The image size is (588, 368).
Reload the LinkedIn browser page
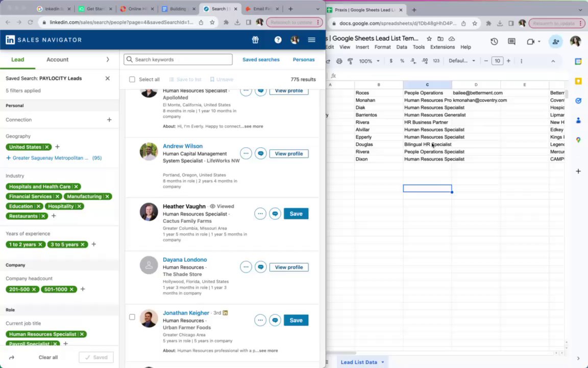coord(31,22)
